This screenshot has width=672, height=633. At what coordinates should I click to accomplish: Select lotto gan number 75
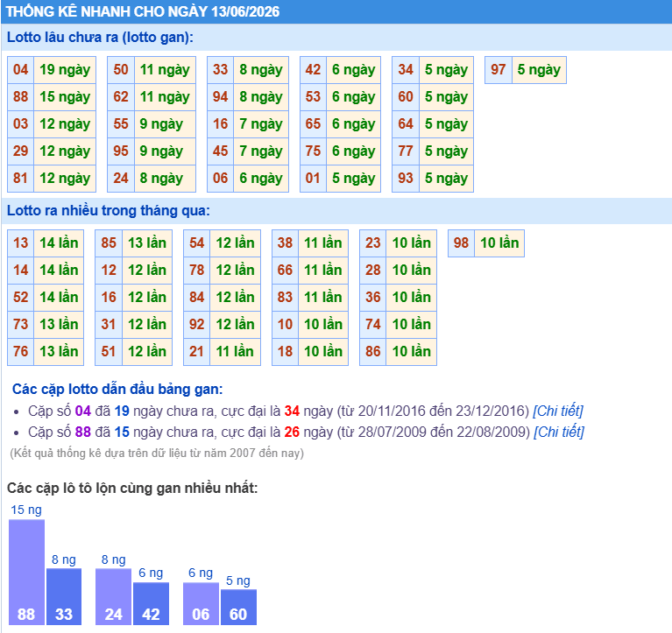click(313, 151)
